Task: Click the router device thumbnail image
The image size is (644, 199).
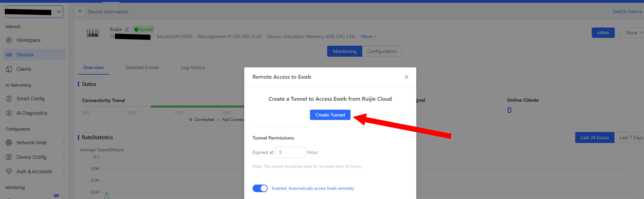Action: coord(93,33)
